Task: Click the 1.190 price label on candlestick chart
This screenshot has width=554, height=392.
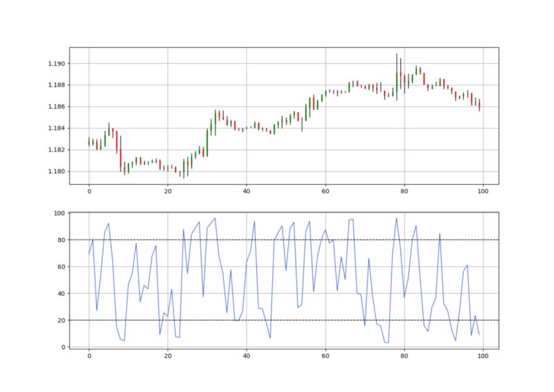Action: click(x=57, y=64)
